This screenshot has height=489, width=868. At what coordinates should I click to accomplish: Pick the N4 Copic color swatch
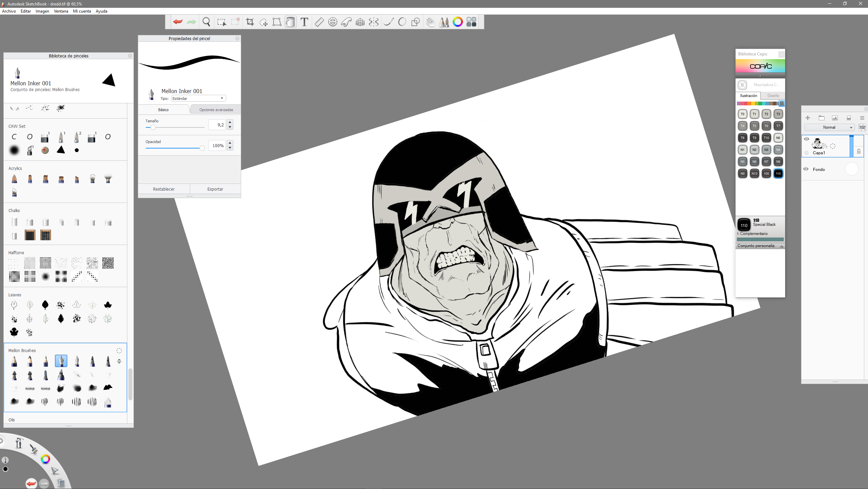click(778, 150)
